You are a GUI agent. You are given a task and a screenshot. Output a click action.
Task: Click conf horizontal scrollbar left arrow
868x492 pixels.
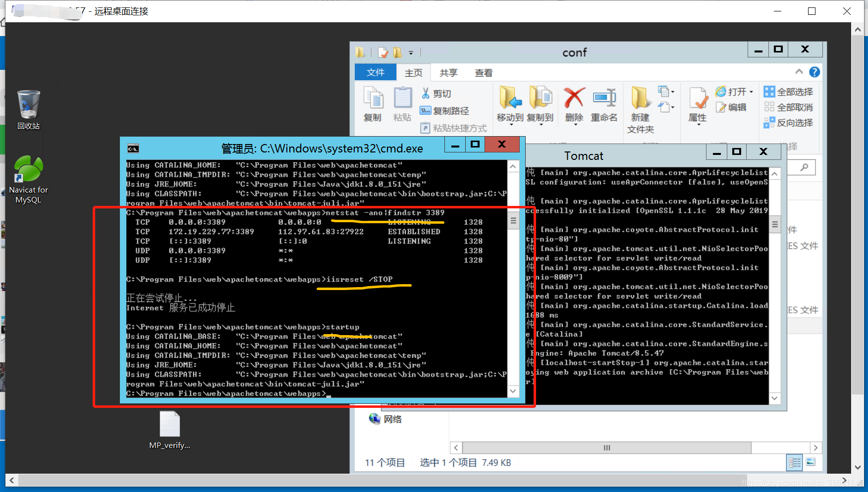coord(456,447)
